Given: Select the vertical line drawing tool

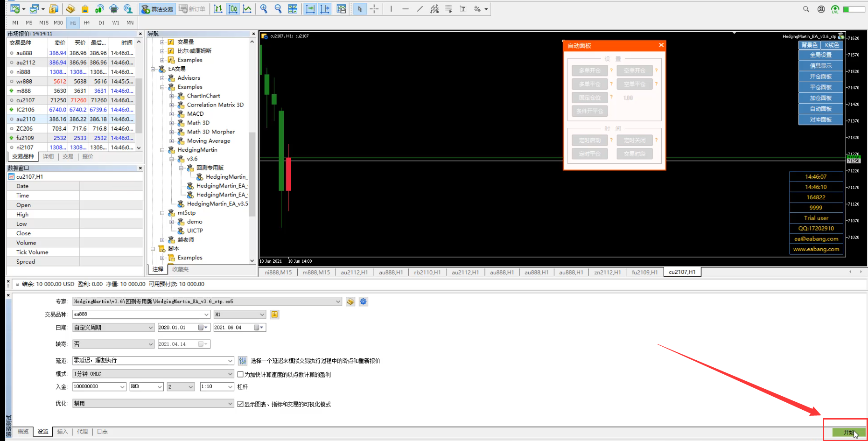Looking at the screenshot, I should click(x=391, y=9).
